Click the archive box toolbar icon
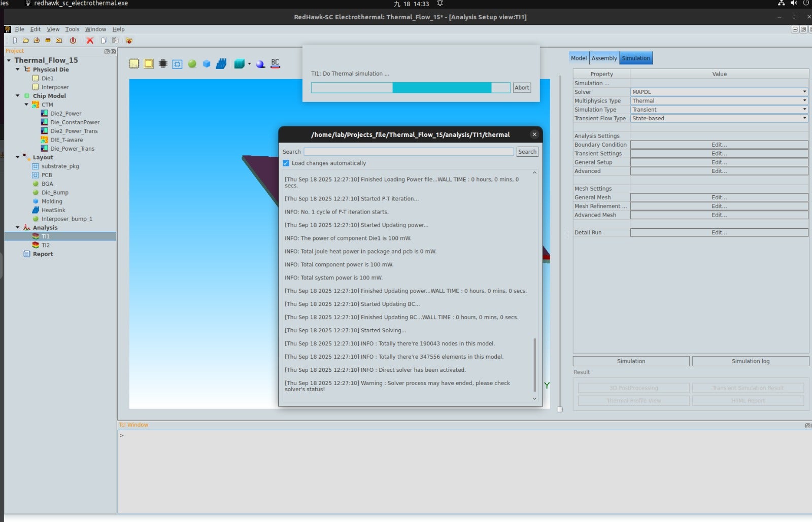The image size is (812, 522). (48, 41)
